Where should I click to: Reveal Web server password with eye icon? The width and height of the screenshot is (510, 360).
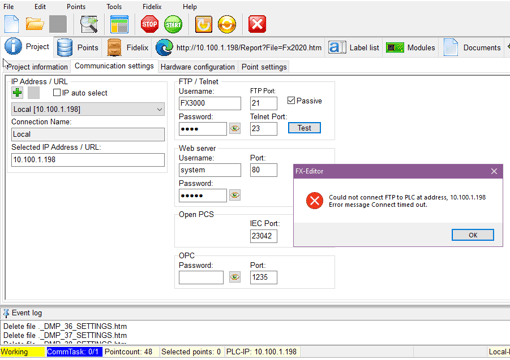point(235,195)
